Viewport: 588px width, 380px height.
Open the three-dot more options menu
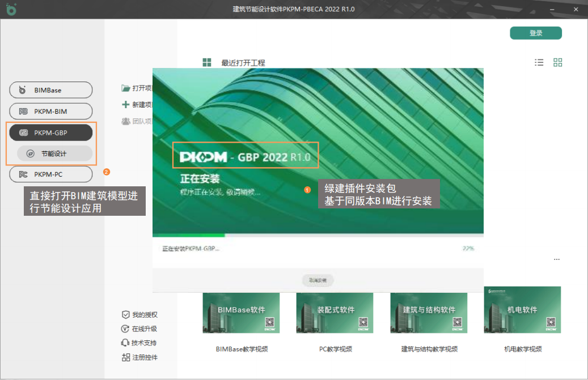[x=557, y=259]
